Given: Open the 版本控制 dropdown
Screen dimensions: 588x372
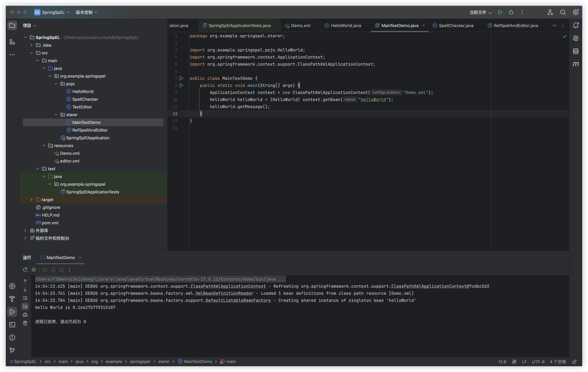Looking at the screenshot, I should [x=86, y=12].
